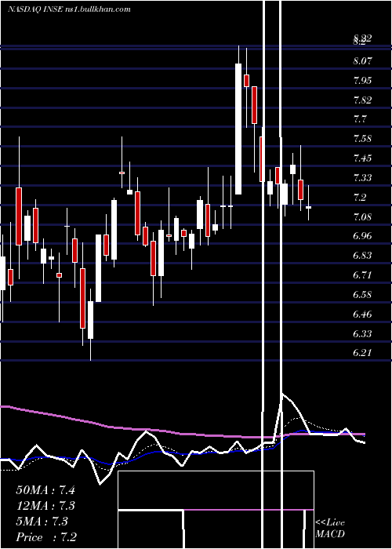This screenshot has width=392, height=549.
Task: Click the 8.07 price axis label
Action: (362, 61)
